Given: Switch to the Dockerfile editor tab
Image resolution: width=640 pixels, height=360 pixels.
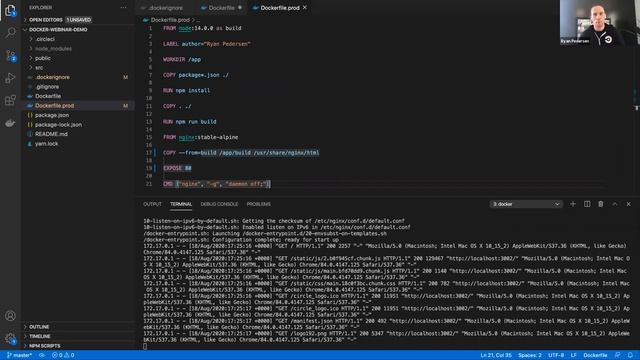Looking at the screenshot, I should (222, 8).
